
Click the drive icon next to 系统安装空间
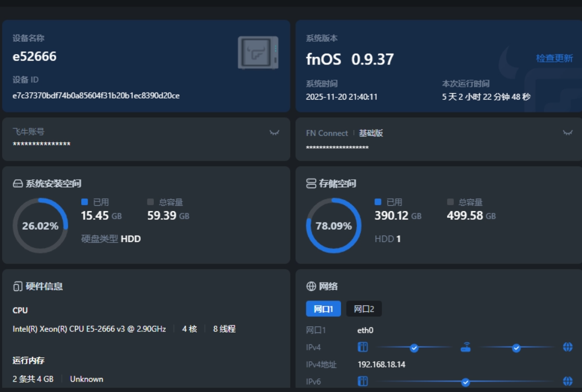click(x=18, y=184)
